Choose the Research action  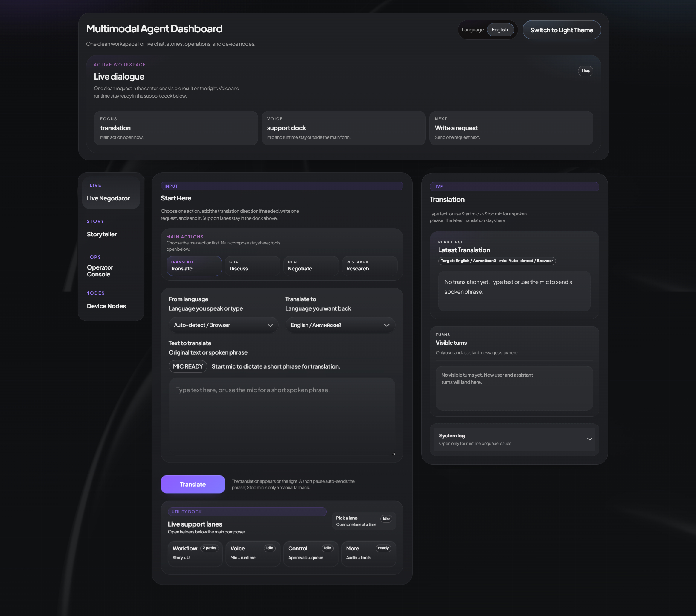point(369,266)
